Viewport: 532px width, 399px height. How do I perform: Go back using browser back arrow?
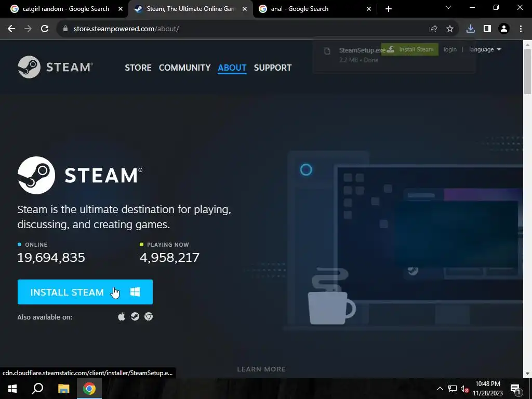pyautogui.click(x=11, y=29)
